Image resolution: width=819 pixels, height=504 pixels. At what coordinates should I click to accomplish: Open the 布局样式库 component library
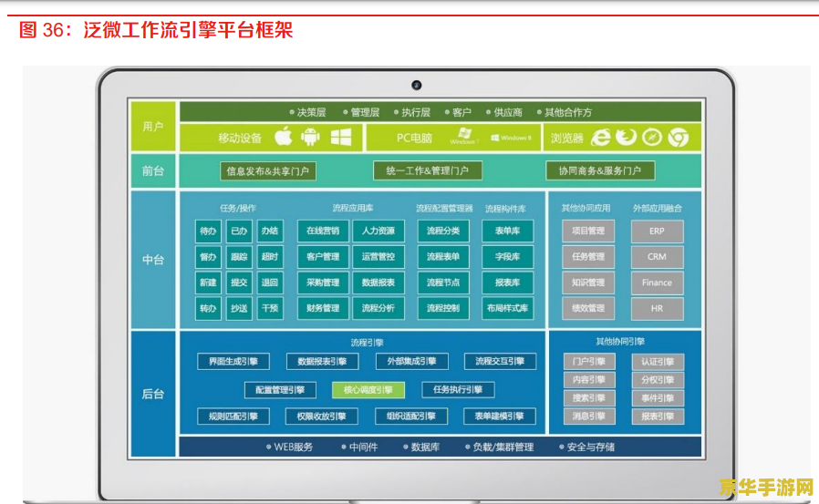click(x=508, y=308)
